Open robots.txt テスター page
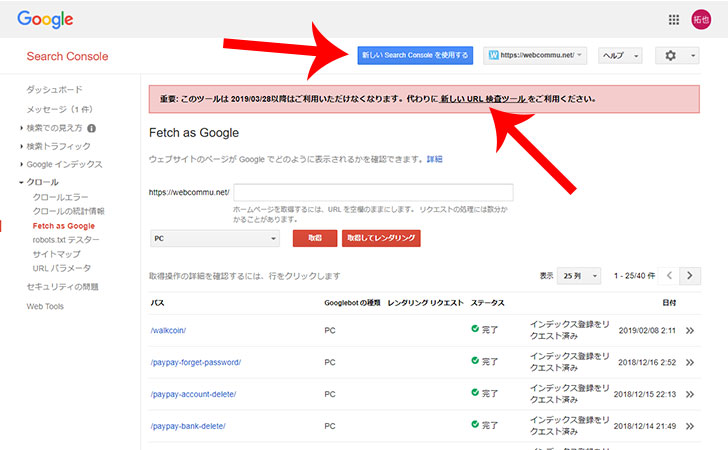This screenshot has width=728, height=450. coord(66,240)
